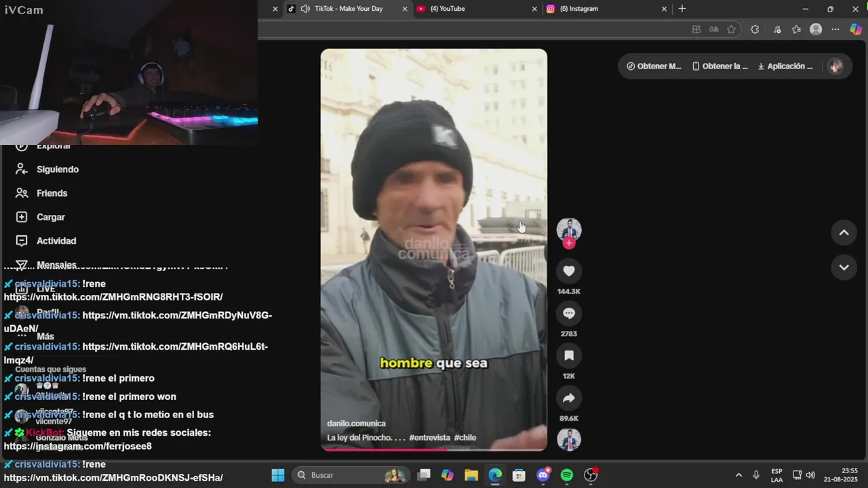Image resolution: width=868 pixels, height=488 pixels.
Task: Open danilo.comunica username on video
Action: pyautogui.click(x=356, y=424)
